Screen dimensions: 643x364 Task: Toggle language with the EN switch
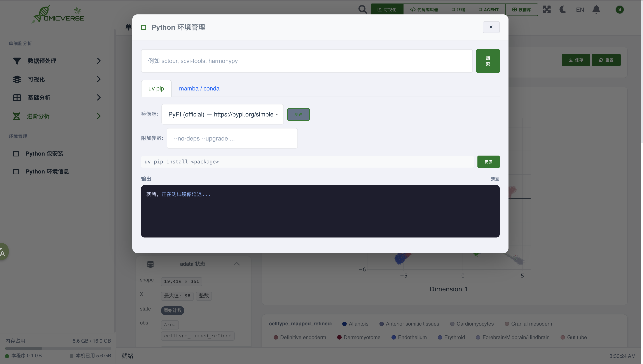tap(580, 10)
